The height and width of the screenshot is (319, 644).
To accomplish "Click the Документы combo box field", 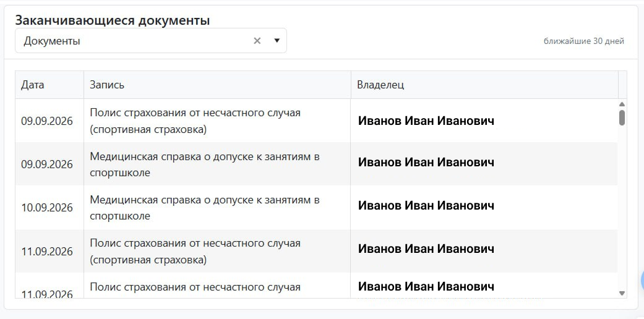I will (151, 41).
